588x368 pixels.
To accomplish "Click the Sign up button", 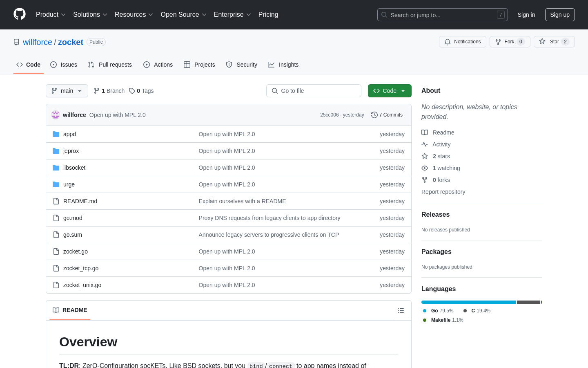I will (560, 15).
